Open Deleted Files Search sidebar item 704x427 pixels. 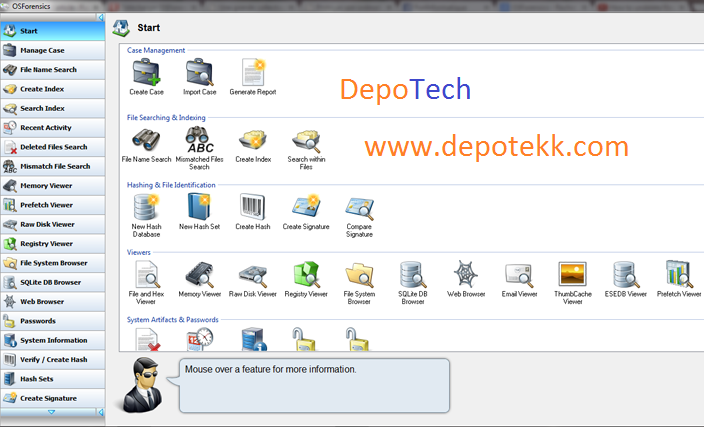pos(53,147)
